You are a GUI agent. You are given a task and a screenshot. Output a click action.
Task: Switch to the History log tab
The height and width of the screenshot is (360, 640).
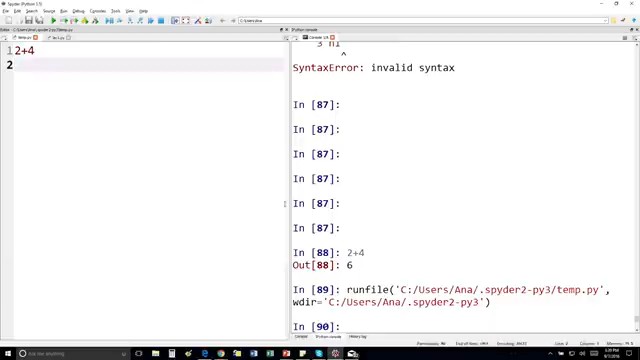(x=358, y=337)
